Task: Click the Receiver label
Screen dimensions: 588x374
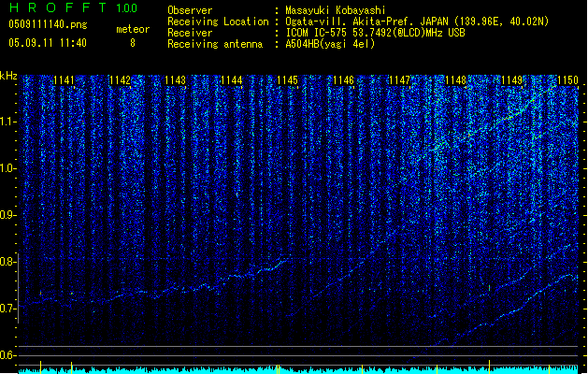Action: [190, 33]
